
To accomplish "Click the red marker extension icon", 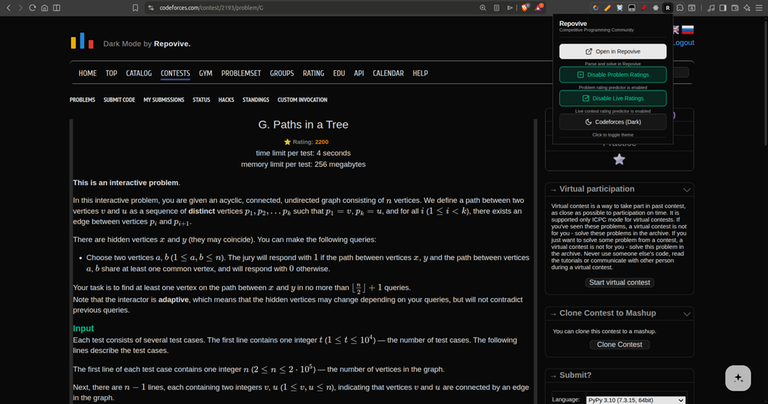I will point(644,8).
